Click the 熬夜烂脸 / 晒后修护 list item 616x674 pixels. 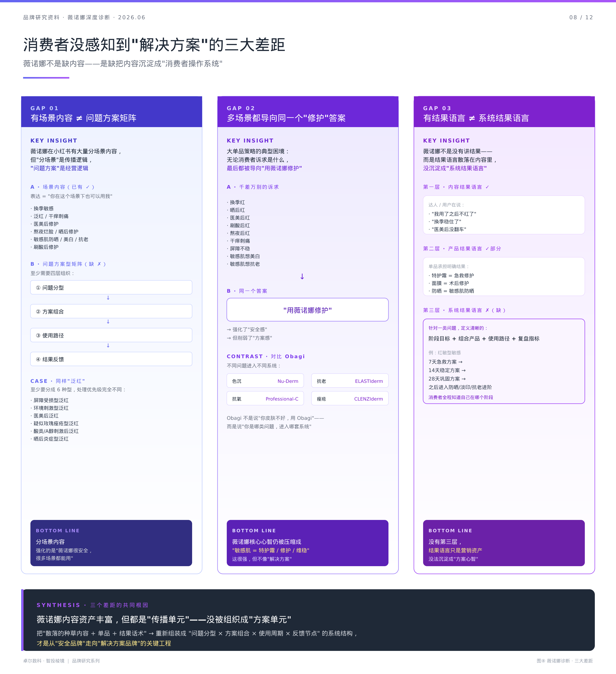54,232
